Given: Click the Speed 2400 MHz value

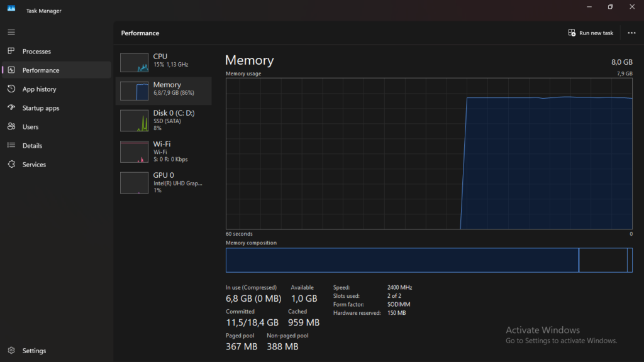Looking at the screenshot, I should coord(399,287).
